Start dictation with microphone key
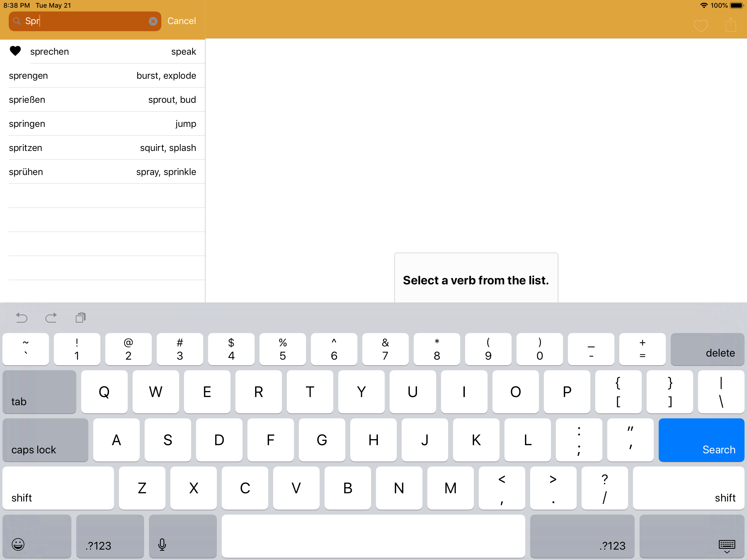 183,536
